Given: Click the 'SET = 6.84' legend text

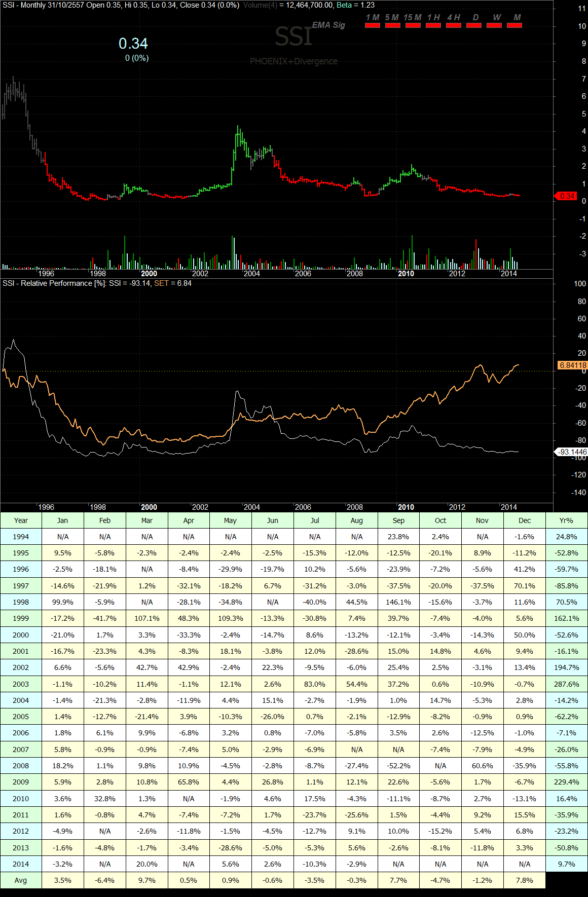Looking at the screenshot, I should 173,283.
